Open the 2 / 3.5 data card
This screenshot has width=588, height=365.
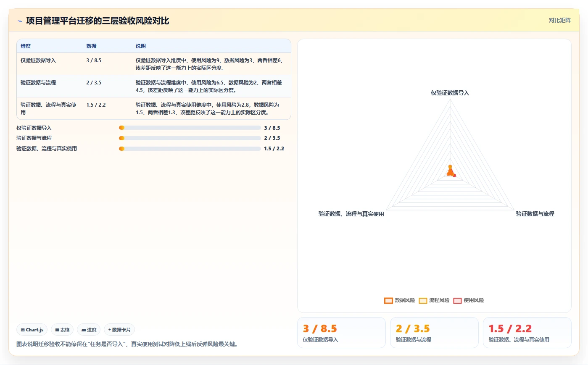click(434, 333)
